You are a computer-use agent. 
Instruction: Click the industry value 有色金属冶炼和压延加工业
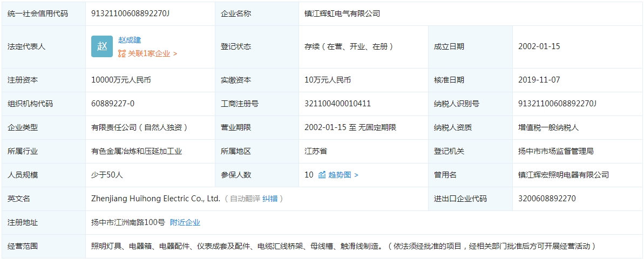coord(137,151)
